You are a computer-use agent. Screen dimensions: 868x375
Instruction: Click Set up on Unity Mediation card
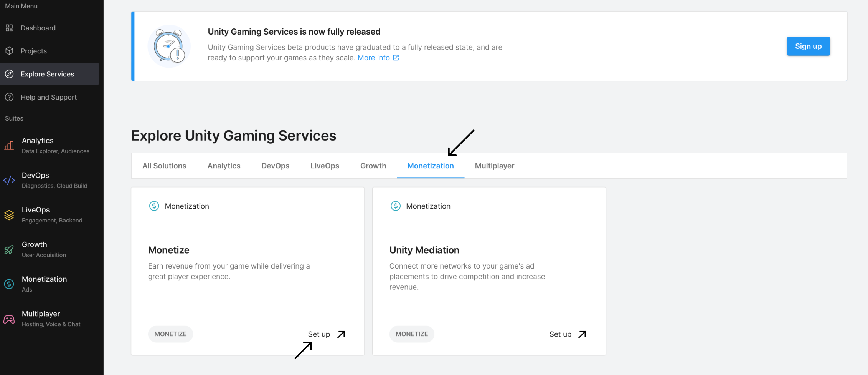pyautogui.click(x=567, y=334)
